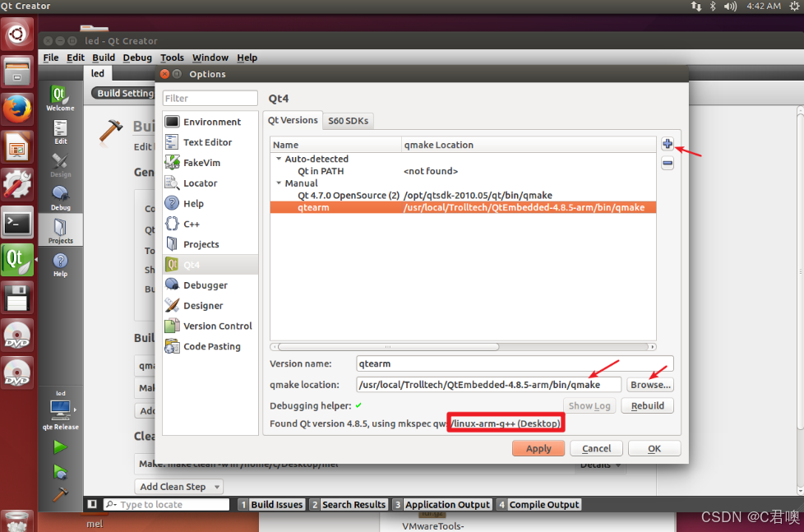Collapse the Auto-detected tree group
The width and height of the screenshot is (804, 532).
tap(279, 159)
